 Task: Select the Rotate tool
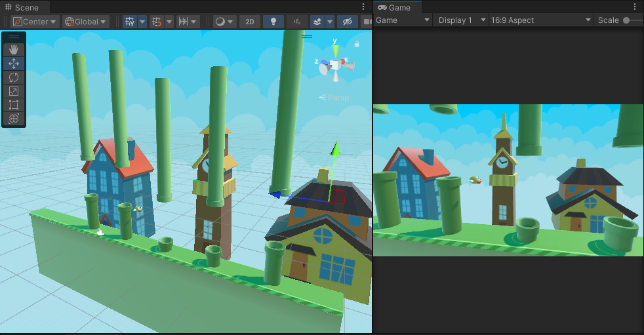pyautogui.click(x=14, y=77)
